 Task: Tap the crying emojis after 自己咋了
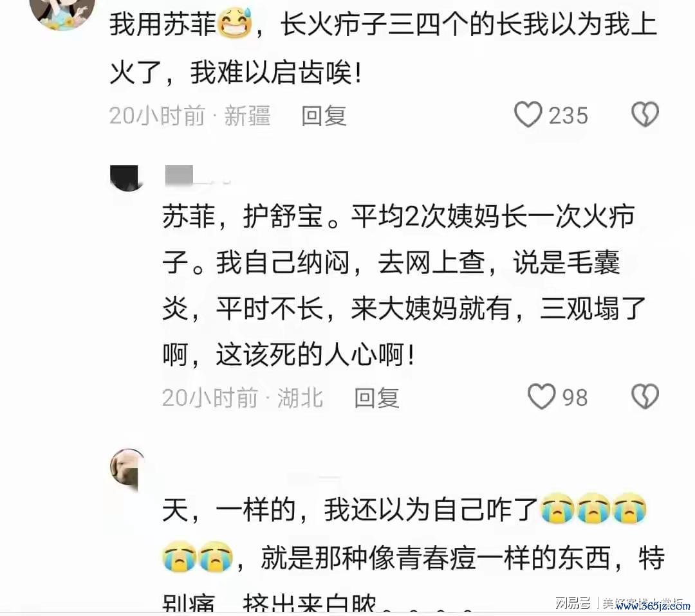click(x=593, y=509)
